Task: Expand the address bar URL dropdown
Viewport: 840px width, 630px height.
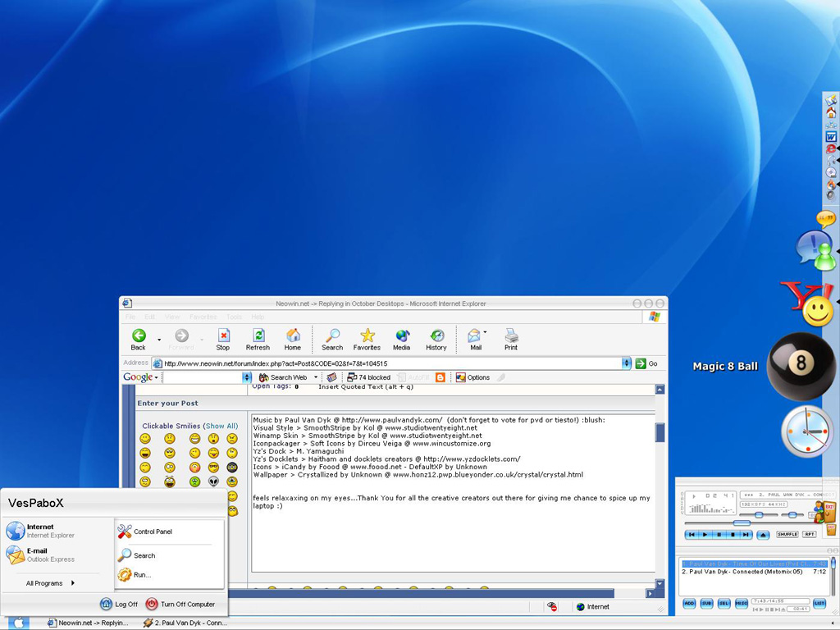Action: (627, 363)
